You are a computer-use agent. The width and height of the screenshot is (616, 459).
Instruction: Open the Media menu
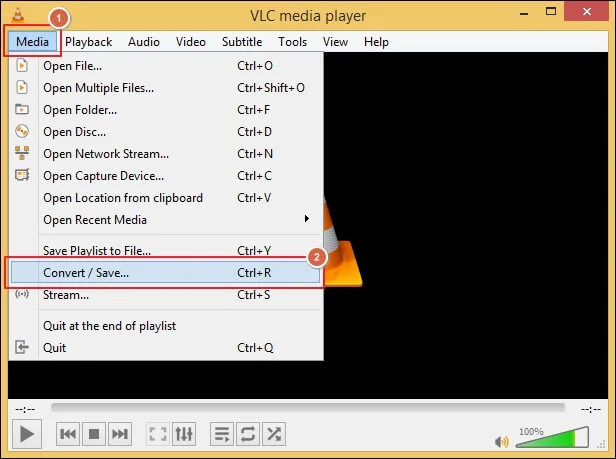coord(32,41)
